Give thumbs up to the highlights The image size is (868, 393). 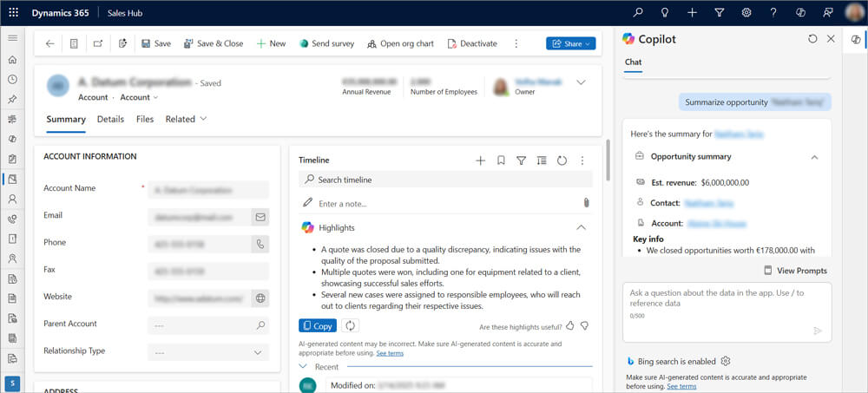[x=570, y=326]
